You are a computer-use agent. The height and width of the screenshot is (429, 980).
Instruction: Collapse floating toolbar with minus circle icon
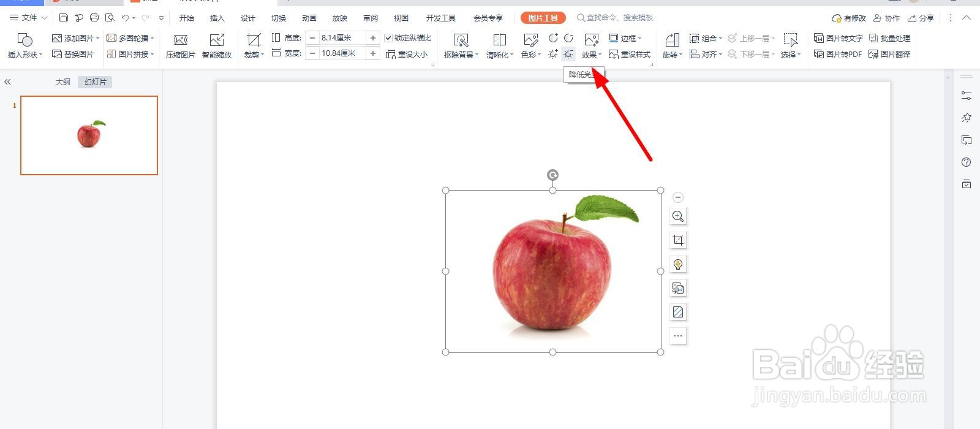click(678, 197)
